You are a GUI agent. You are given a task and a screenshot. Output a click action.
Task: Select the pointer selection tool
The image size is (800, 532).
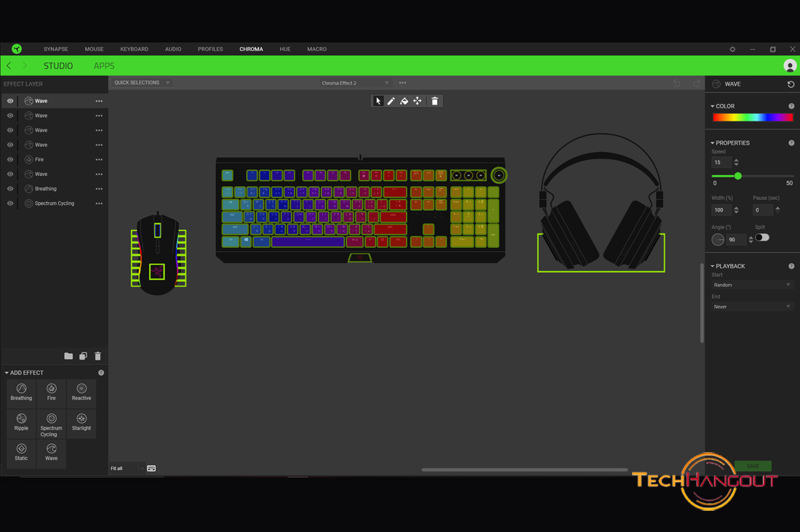tap(378, 101)
